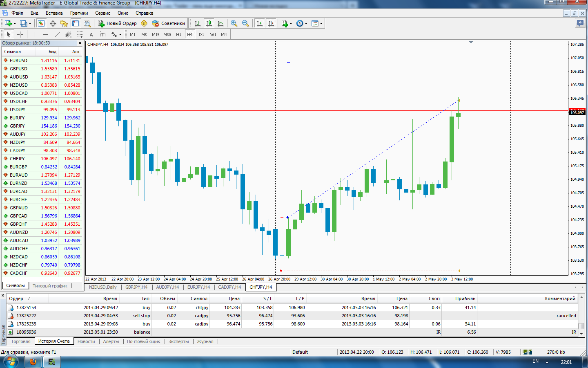Switch to the GBPJPY,H4 chart tab

click(x=136, y=287)
